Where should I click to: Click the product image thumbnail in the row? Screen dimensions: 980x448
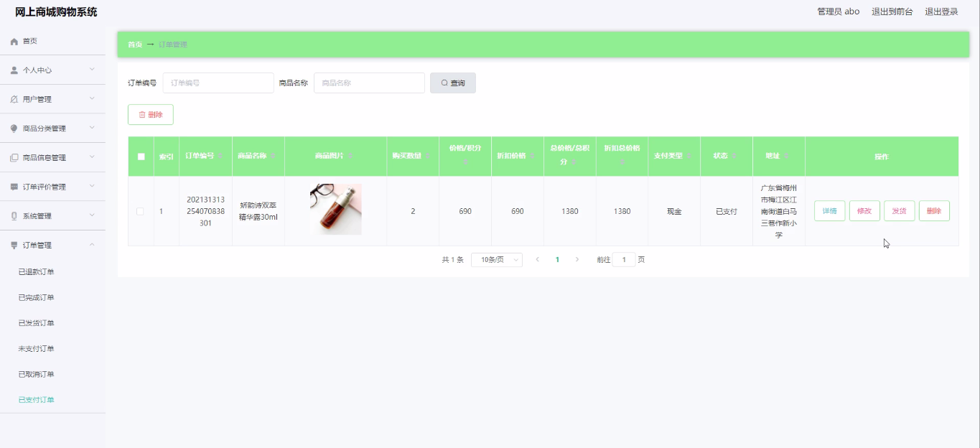(x=335, y=209)
